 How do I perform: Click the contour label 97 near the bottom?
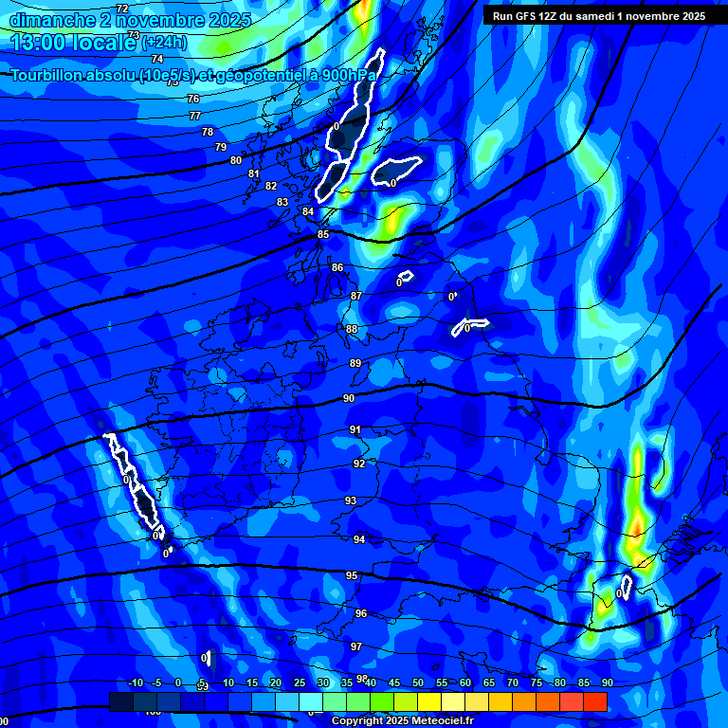coord(356,646)
